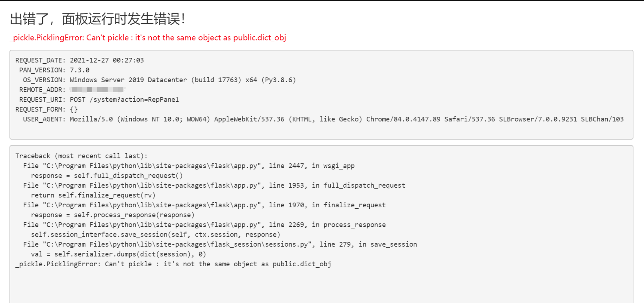Image resolution: width=644 pixels, height=303 pixels.
Task: Click the blurred REMOTE_ADDR value
Action: tap(97, 90)
